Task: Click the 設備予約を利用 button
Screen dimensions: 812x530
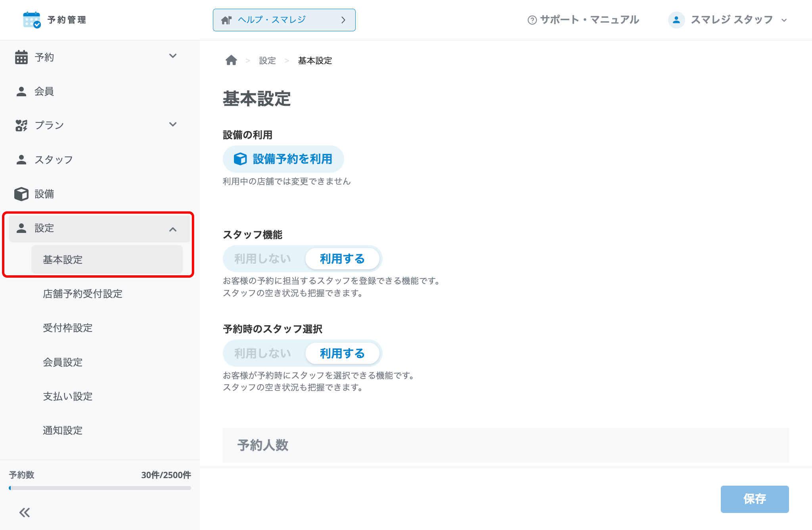Action: [283, 159]
